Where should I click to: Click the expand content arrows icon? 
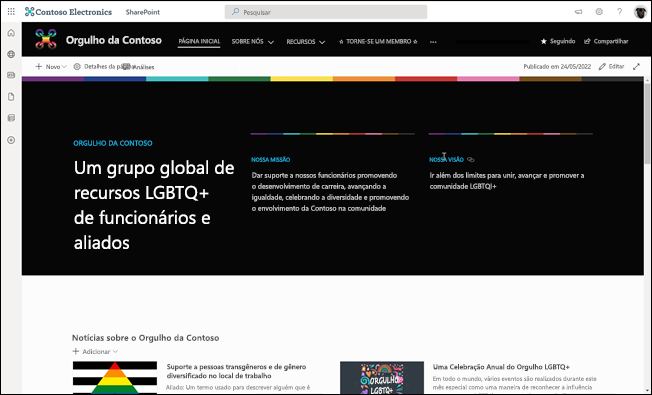(636, 67)
